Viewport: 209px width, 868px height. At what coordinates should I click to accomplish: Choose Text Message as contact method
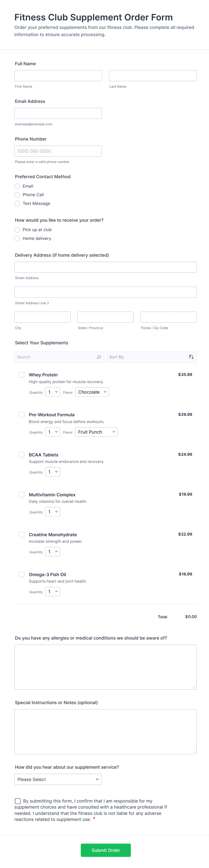pyautogui.click(x=17, y=204)
